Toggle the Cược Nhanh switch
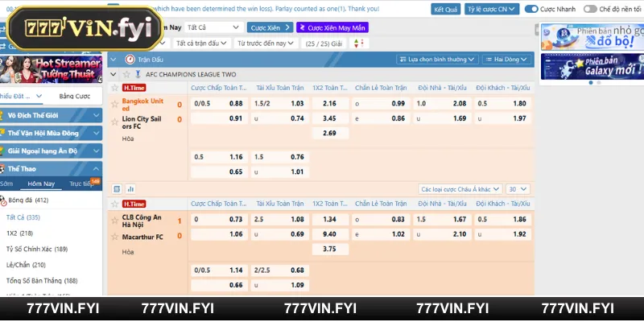This screenshot has width=644, height=322. click(x=531, y=9)
